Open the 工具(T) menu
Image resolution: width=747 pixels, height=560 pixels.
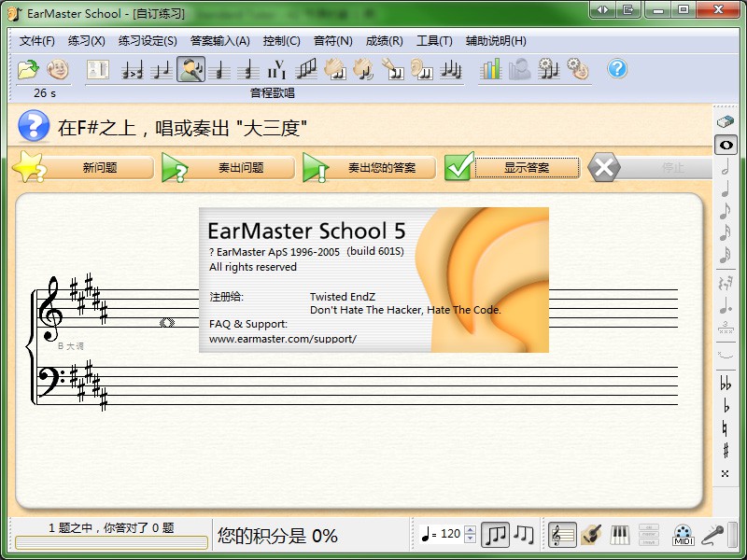point(434,41)
